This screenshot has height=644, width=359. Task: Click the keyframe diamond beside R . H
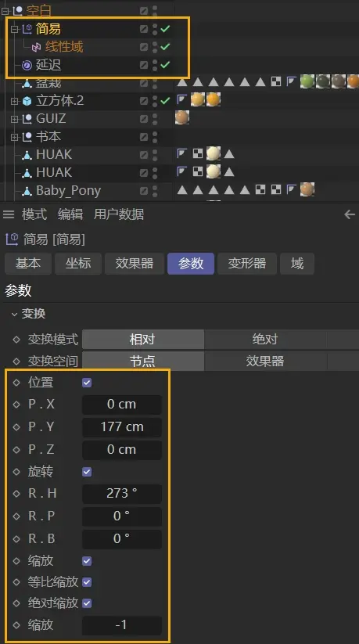coord(16,493)
